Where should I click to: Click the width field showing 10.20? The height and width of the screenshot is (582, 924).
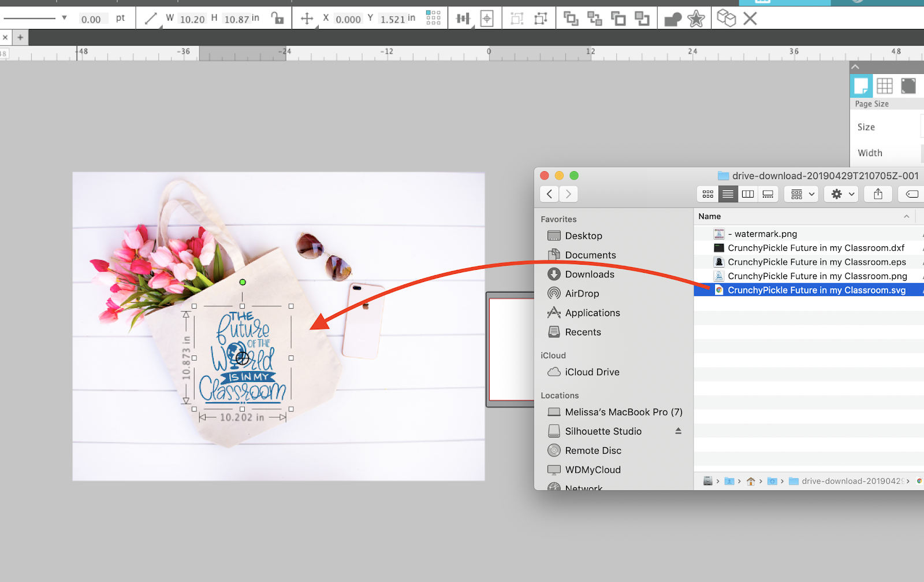192,19
